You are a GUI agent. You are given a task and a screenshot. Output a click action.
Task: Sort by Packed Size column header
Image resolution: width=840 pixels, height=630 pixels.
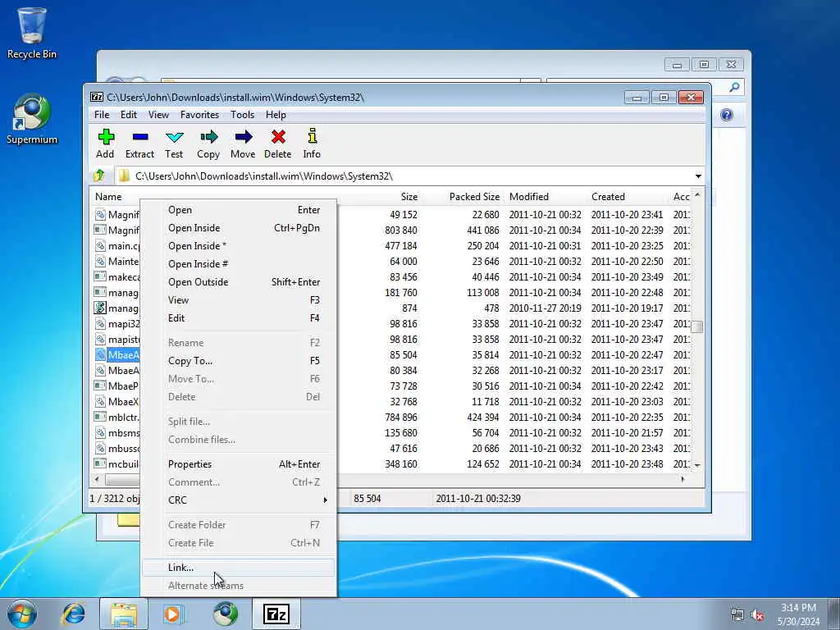[x=474, y=197]
